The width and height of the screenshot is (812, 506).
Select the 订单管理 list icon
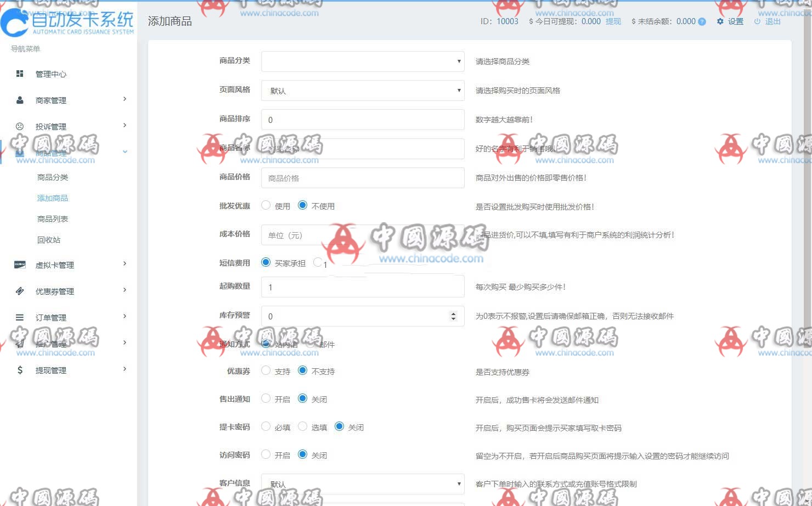point(20,317)
